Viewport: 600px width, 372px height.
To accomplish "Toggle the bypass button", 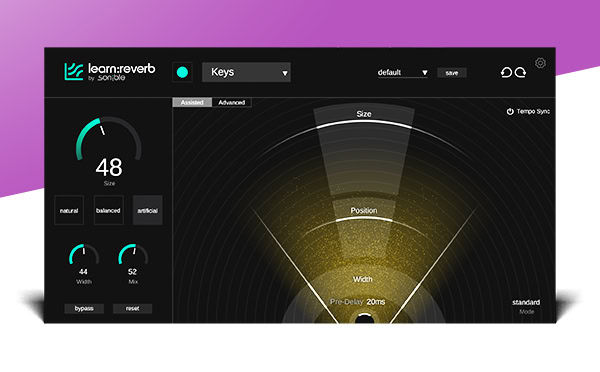I will tap(84, 308).
